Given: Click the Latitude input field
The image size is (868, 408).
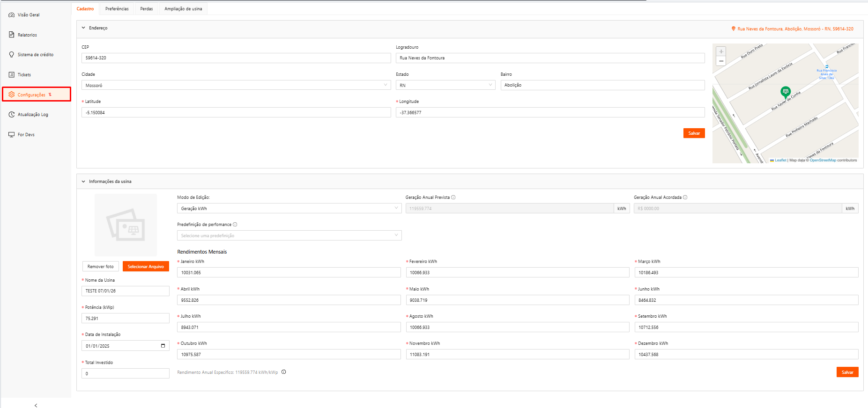Looking at the screenshot, I should click(236, 112).
